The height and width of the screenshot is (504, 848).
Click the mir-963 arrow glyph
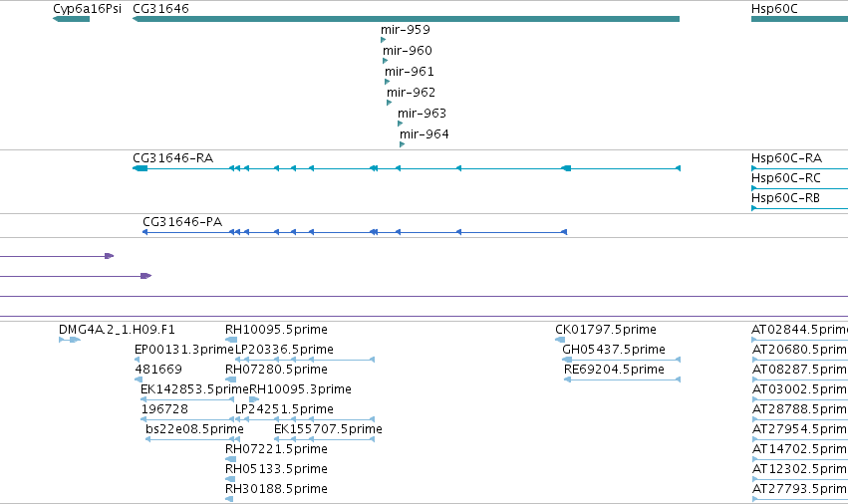tap(401, 124)
